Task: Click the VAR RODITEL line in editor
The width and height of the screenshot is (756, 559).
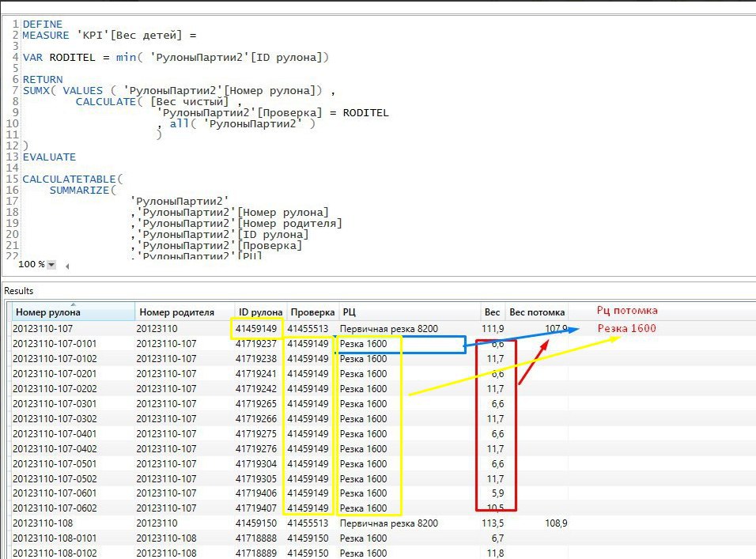Action: [x=71, y=58]
